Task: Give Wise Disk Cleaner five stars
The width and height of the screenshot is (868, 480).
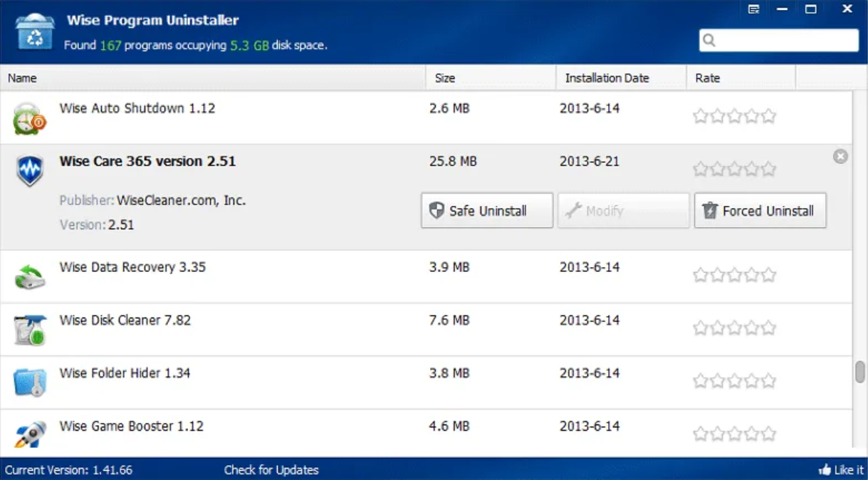Action: point(768,328)
